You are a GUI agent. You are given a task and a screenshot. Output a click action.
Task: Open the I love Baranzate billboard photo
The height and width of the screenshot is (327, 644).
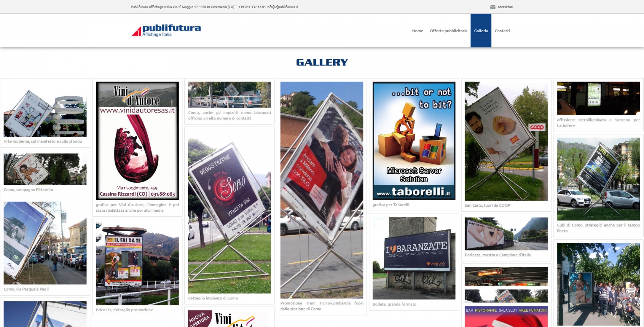point(414,258)
